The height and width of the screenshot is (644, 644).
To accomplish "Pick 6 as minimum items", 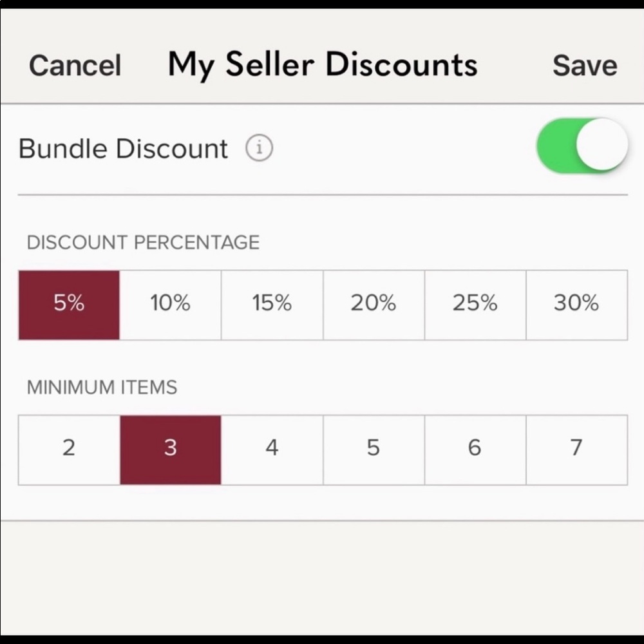I will 475,449.
